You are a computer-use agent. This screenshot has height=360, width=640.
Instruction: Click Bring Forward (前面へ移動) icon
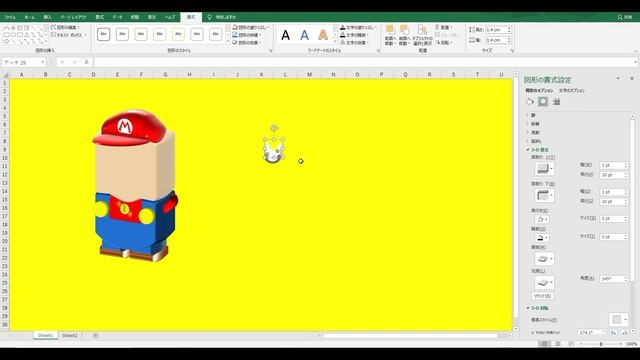(x=390, y=30)
